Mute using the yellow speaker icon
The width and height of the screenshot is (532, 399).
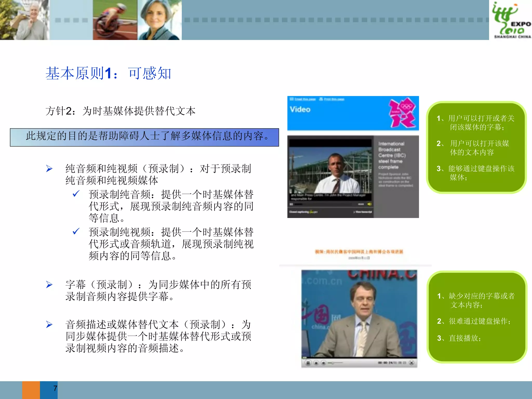(x=369, y=204)
